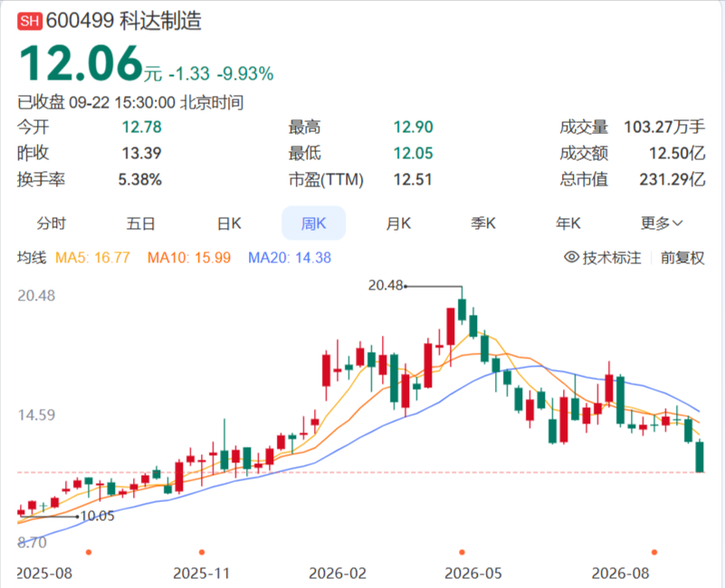Click the 成交量 value 103.27万手
The image size is (725, 588).
pos(664,128)
